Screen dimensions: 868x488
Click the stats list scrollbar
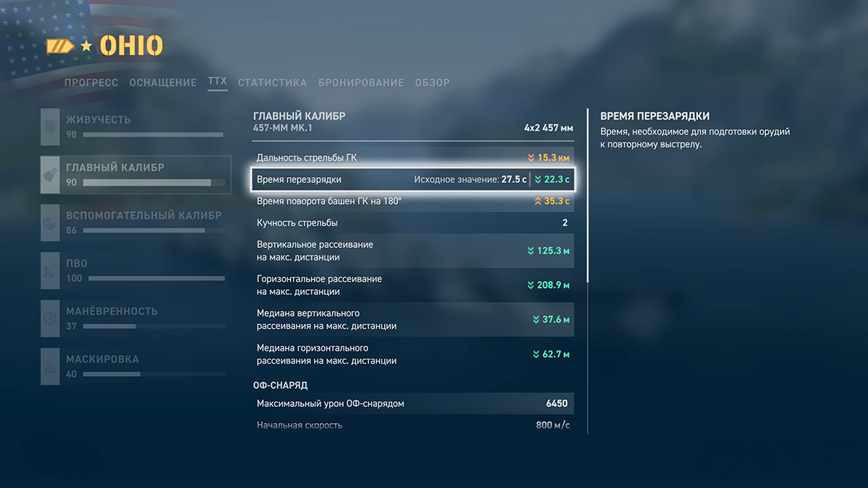pos(587,195)
